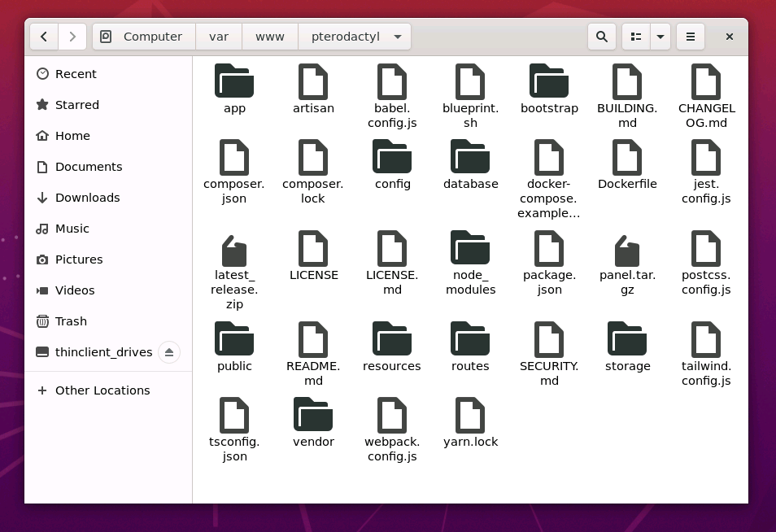Open Documents in the sidebar

point(108,167)
